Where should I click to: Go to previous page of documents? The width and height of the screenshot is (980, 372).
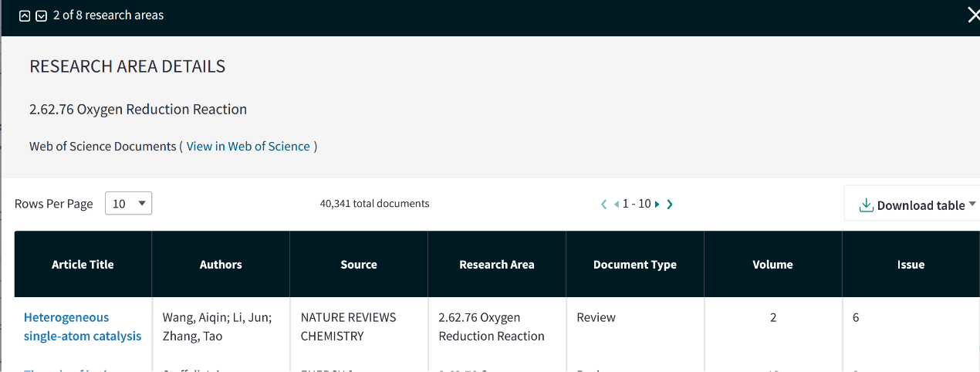tap(617, 205)
